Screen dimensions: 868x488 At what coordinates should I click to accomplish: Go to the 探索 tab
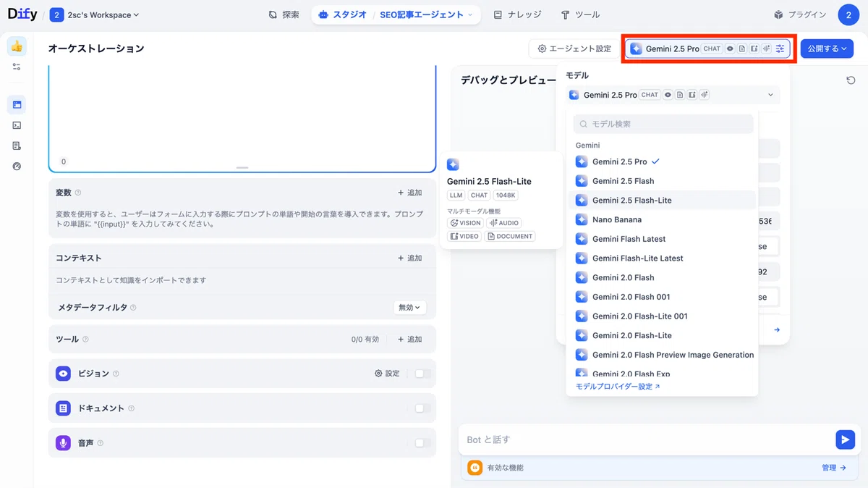(284, 14)
